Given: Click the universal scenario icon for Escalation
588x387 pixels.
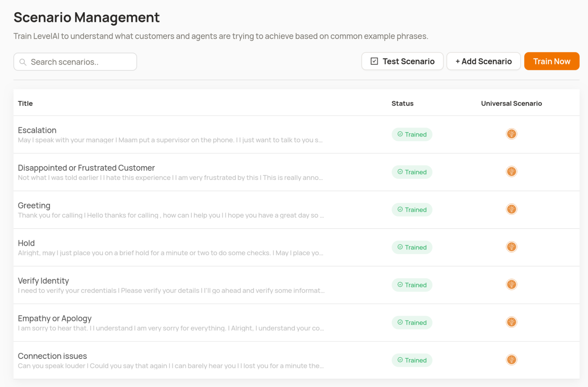Looking at the screenshot, I should point(511,134).
